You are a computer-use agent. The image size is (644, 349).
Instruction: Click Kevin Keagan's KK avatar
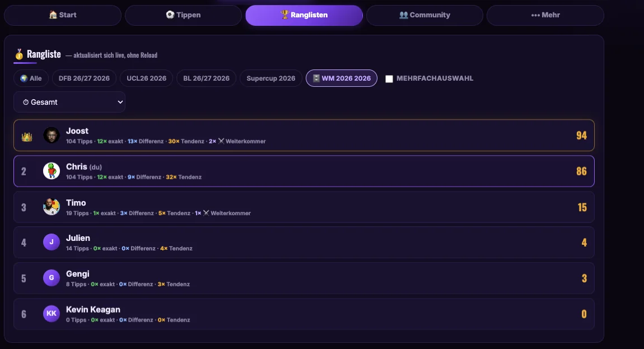(52, 314)
